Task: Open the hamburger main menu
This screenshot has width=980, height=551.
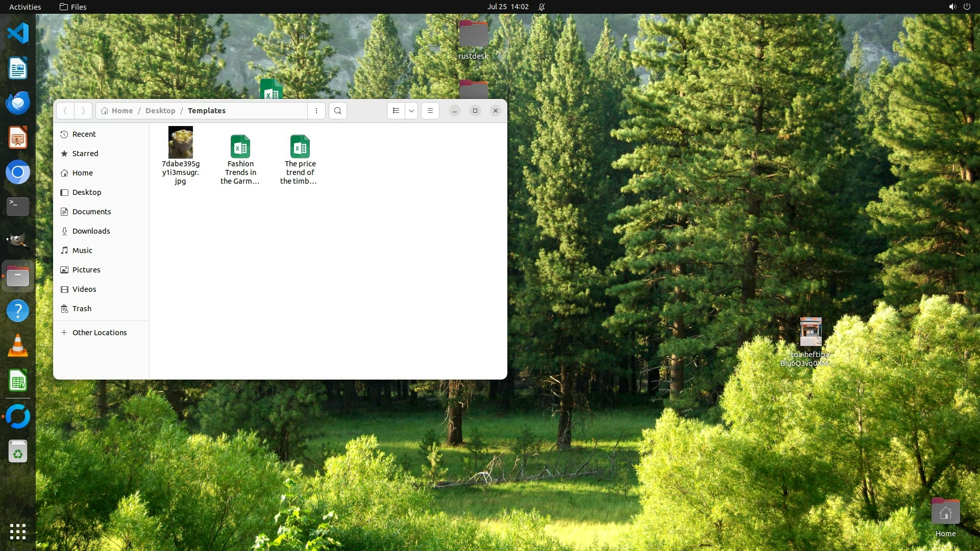Action: (430, 111)
